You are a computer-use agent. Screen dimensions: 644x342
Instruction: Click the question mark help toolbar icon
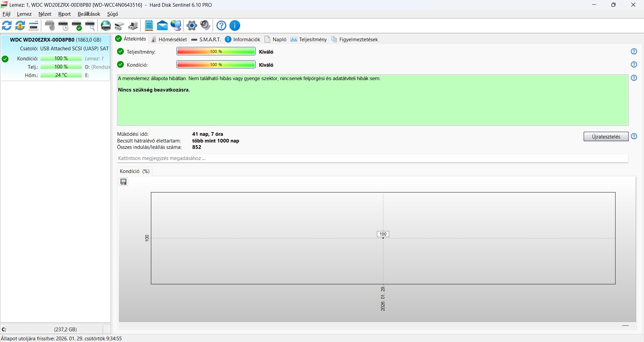221,25
